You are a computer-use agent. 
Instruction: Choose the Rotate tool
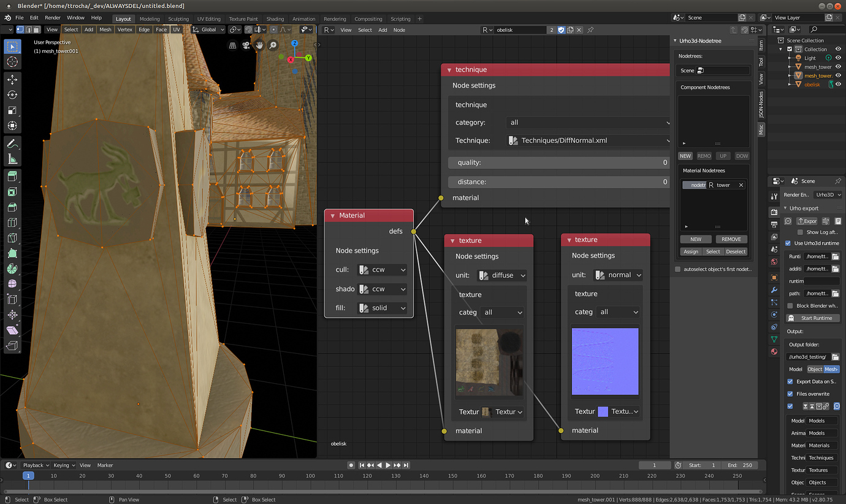12,95
